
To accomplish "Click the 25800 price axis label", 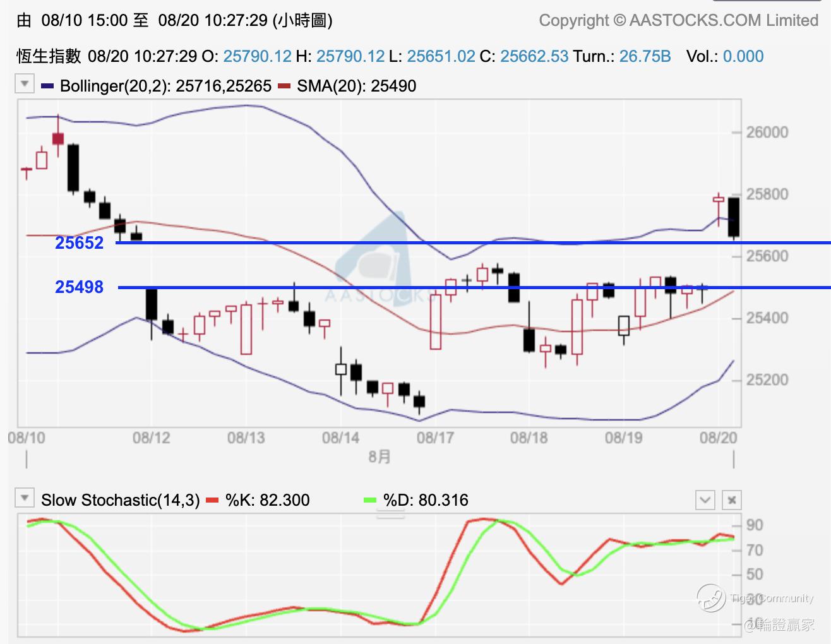I will [x=767, y=194].
